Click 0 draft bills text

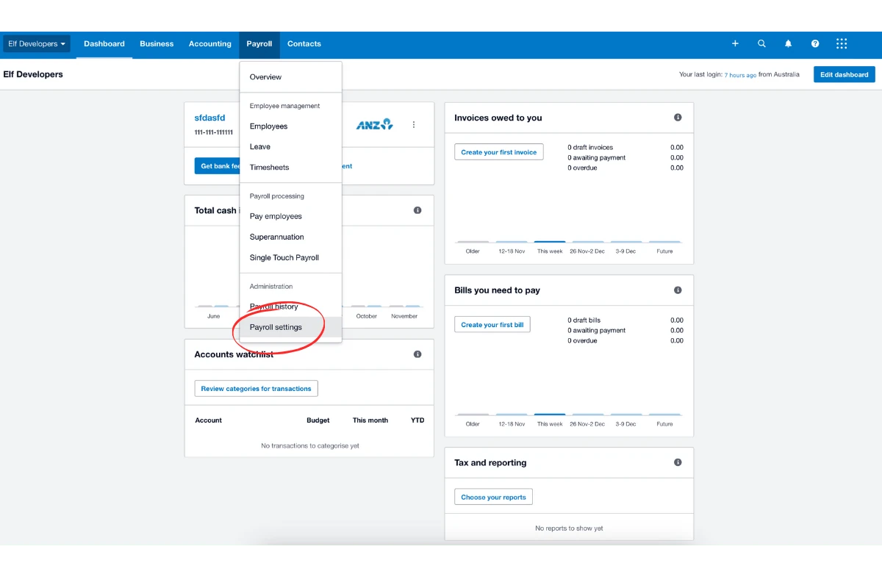click(584, 320)
